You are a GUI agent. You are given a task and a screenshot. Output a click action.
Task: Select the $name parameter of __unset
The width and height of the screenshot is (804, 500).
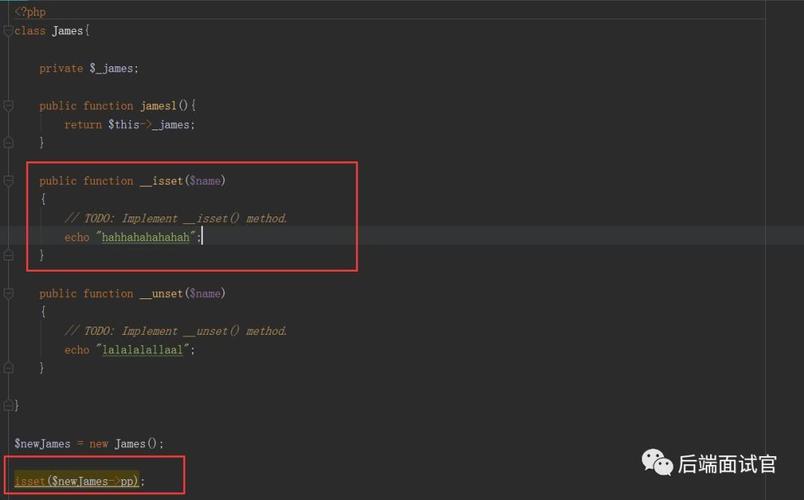(205, 293)
